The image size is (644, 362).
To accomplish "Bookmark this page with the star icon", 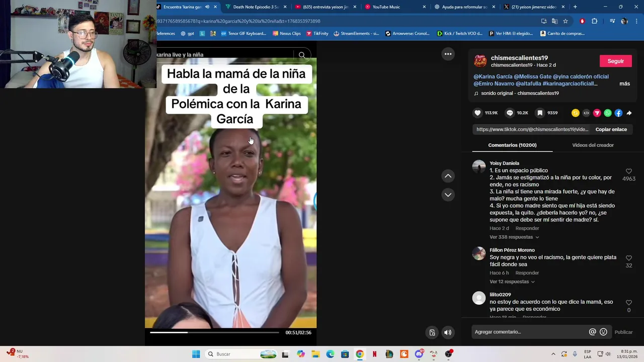I will (x=566, y=21).
